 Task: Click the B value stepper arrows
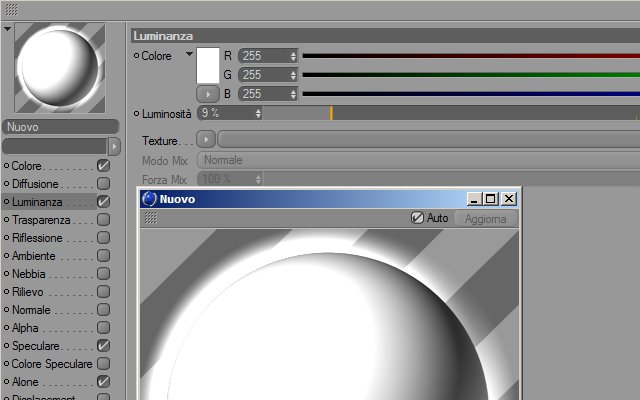click(x=293, y=94)
